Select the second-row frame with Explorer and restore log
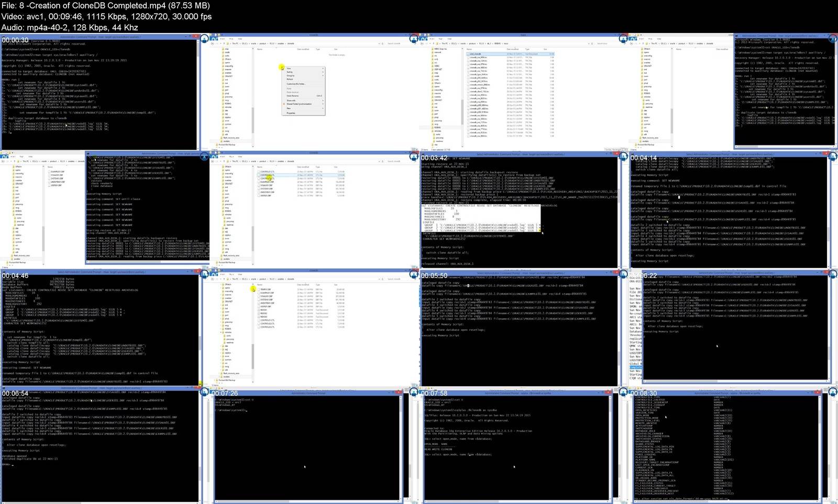 point(104,210)
